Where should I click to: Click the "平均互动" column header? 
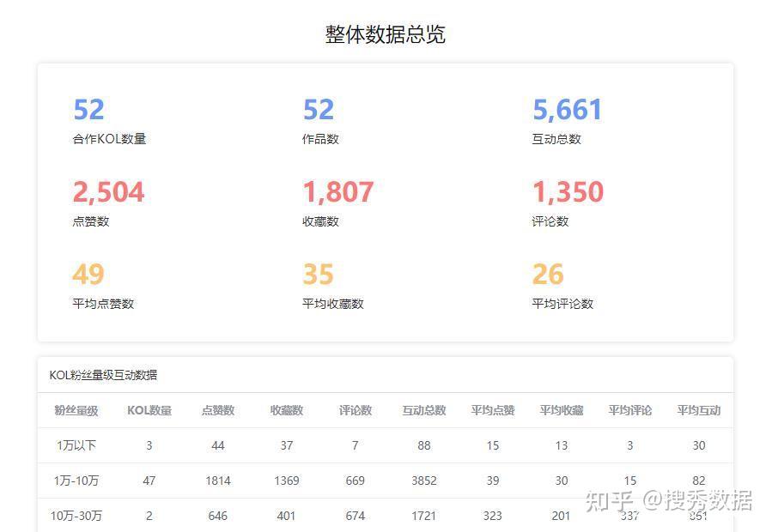coord(699,410)
